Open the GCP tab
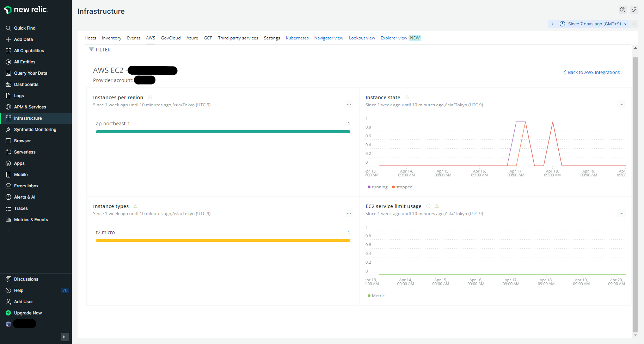Viewport: 644px width, 344px height. (208, 38)
